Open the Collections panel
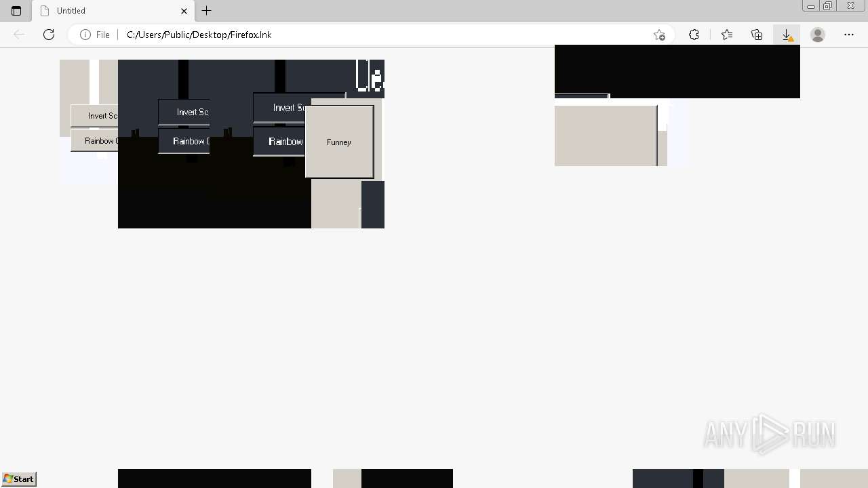Viewport: 868px width, 488px height. pyautogui.click(x=757, y=35)
